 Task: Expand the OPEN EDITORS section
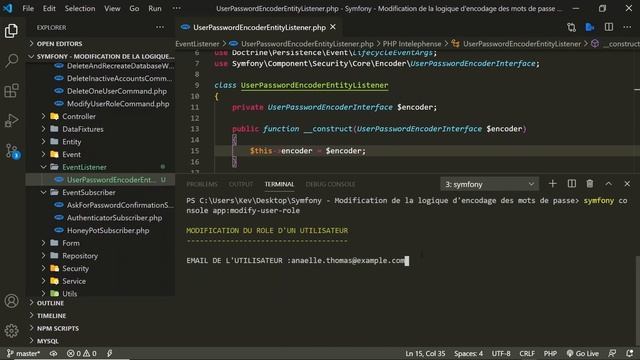coord(60,44)
